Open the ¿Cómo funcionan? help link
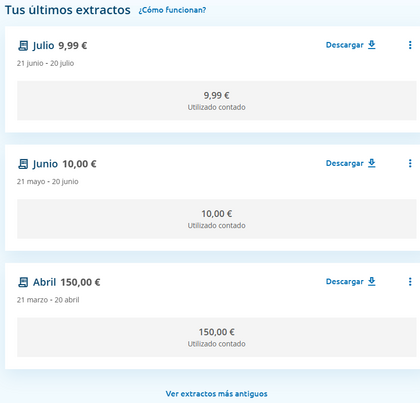Screen dimensions: 420x403 coord(172,10)
